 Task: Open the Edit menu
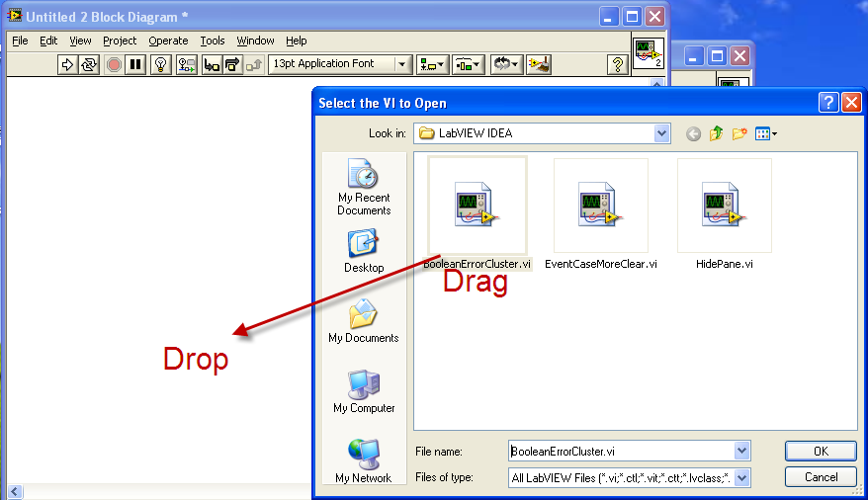48,41
